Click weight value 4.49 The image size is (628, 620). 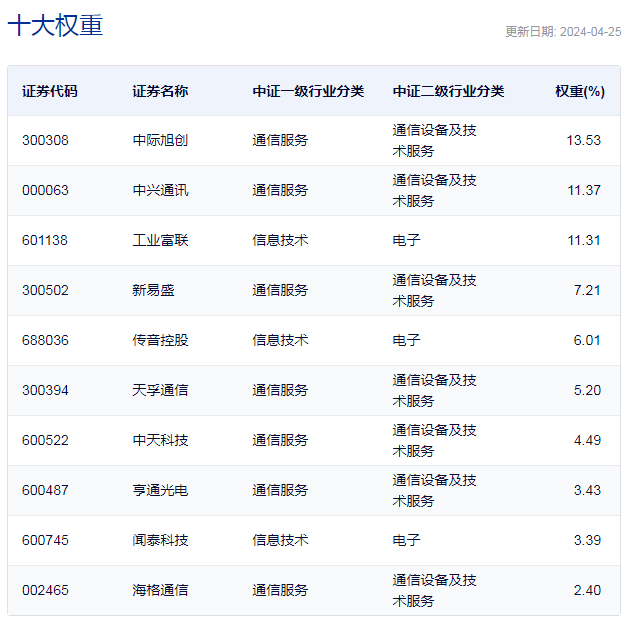point(587,441)
